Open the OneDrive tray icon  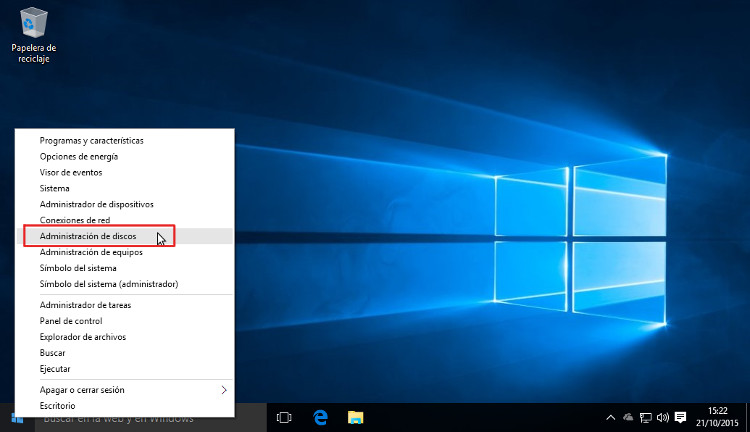click(628, 418)
